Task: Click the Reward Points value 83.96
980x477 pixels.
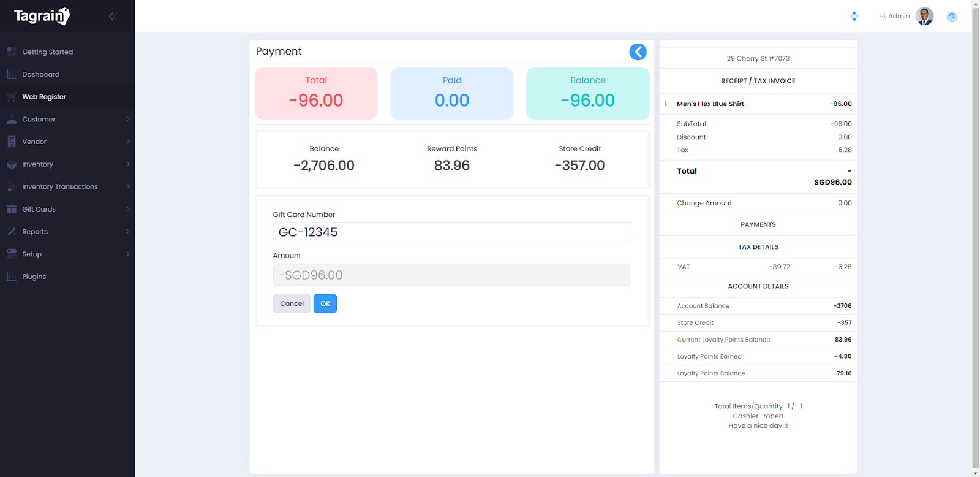Action: 452,166
